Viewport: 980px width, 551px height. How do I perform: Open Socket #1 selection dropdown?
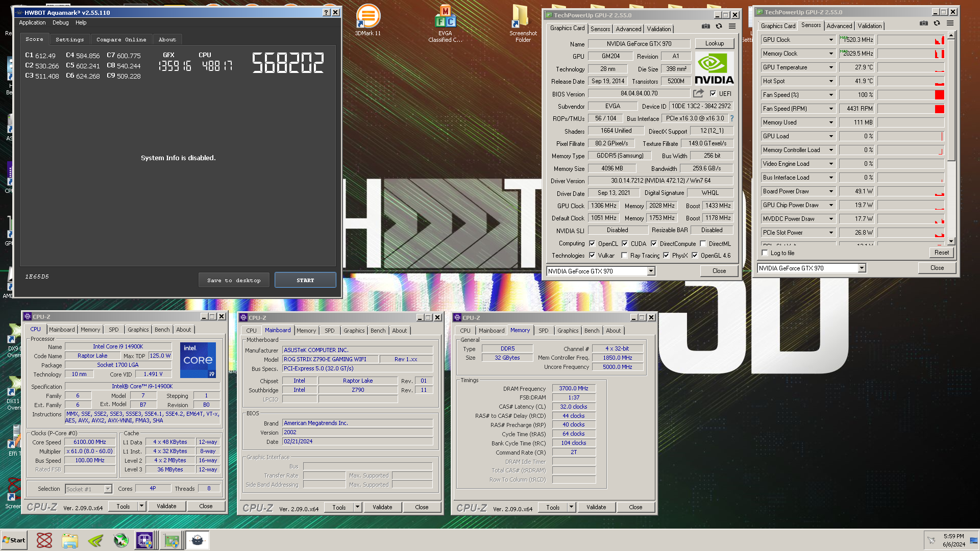pyautogui.click(x=108, y=489)
